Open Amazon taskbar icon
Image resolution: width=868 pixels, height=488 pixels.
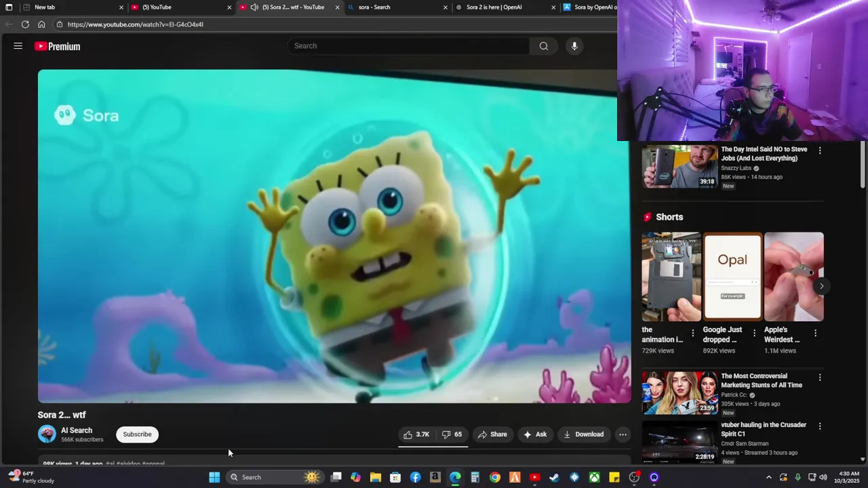435,477
